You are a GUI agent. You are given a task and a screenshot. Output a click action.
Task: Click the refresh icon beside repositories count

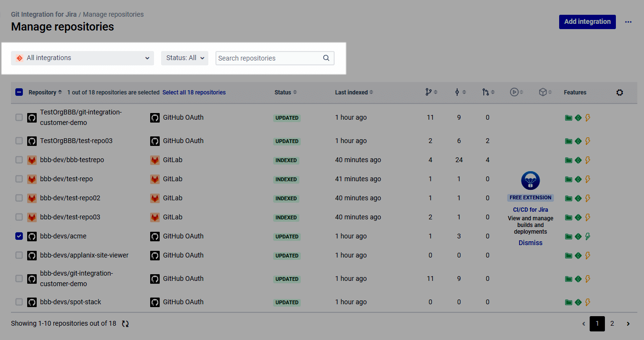[x=125, y=323]
